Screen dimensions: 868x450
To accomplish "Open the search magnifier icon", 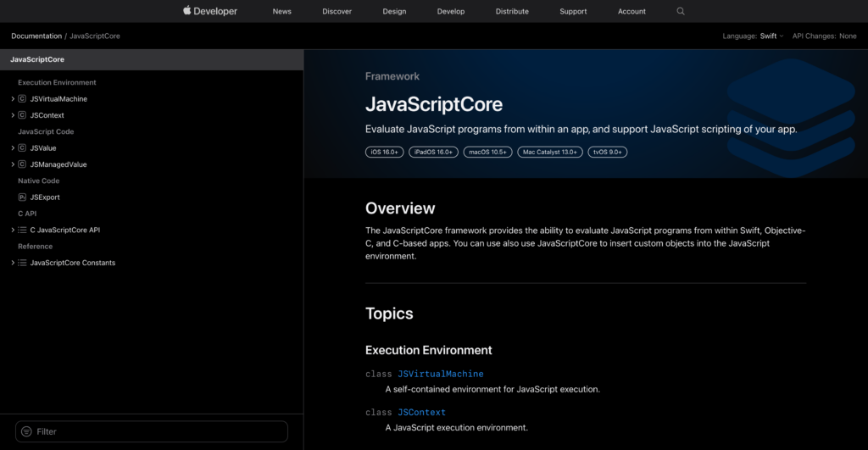I will tap(681, 11).
